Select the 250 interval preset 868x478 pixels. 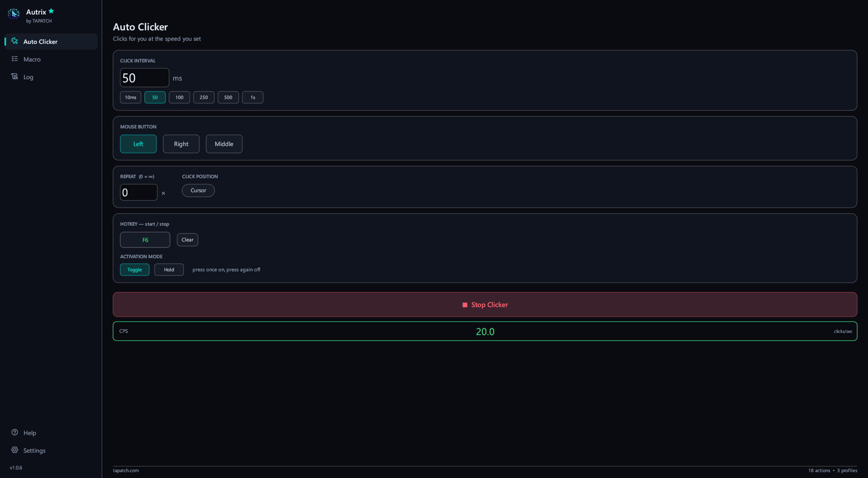click(204, 97)
